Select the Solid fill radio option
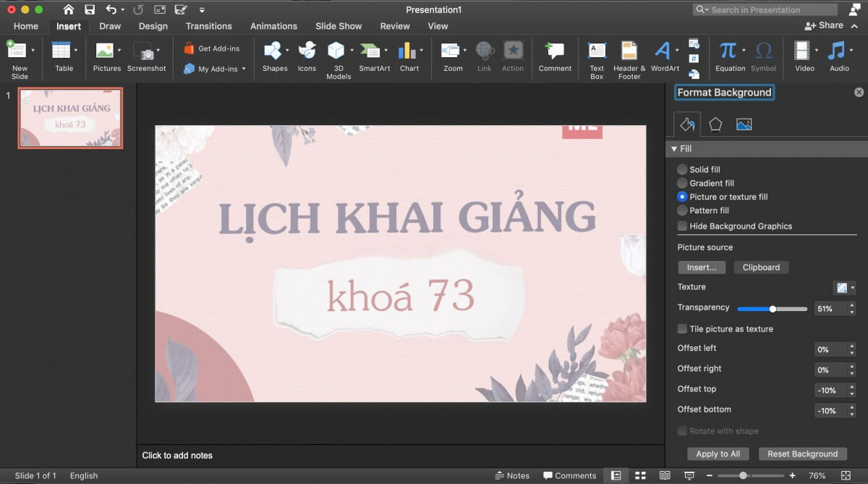 (682, 169)
